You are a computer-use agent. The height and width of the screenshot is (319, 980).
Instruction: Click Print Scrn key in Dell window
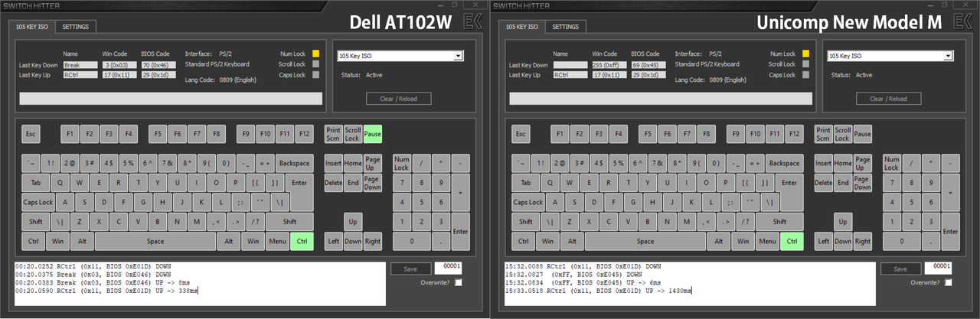tap(333, 134)
